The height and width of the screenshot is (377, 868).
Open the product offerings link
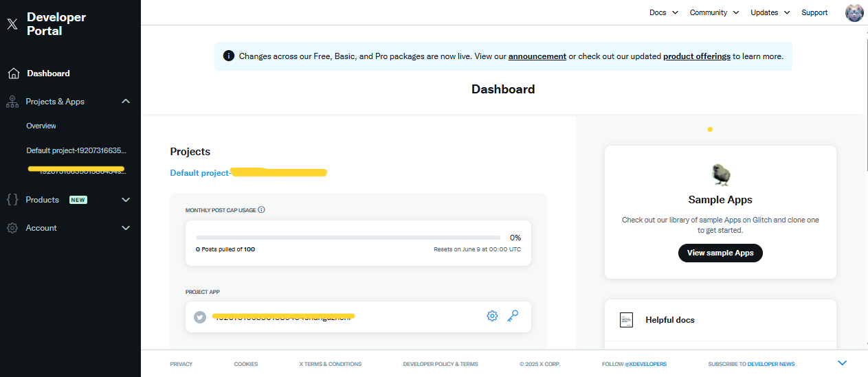697,56
